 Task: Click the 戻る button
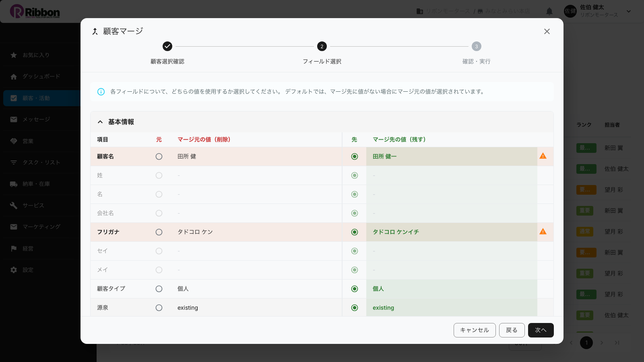tap(512, 330)
